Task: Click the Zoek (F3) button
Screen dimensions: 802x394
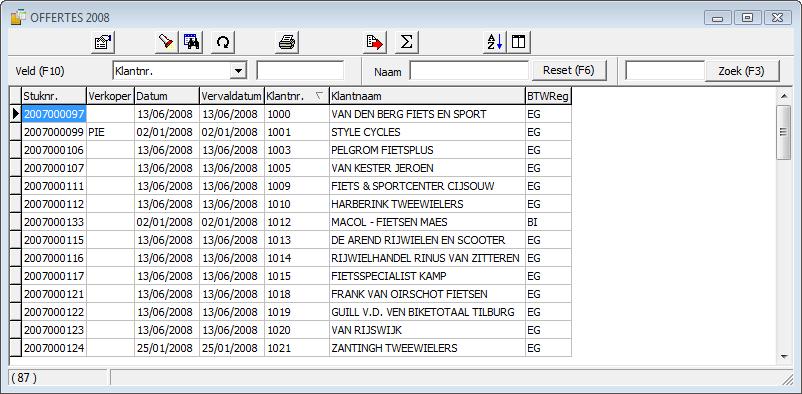Action: [x=742, y=71]
